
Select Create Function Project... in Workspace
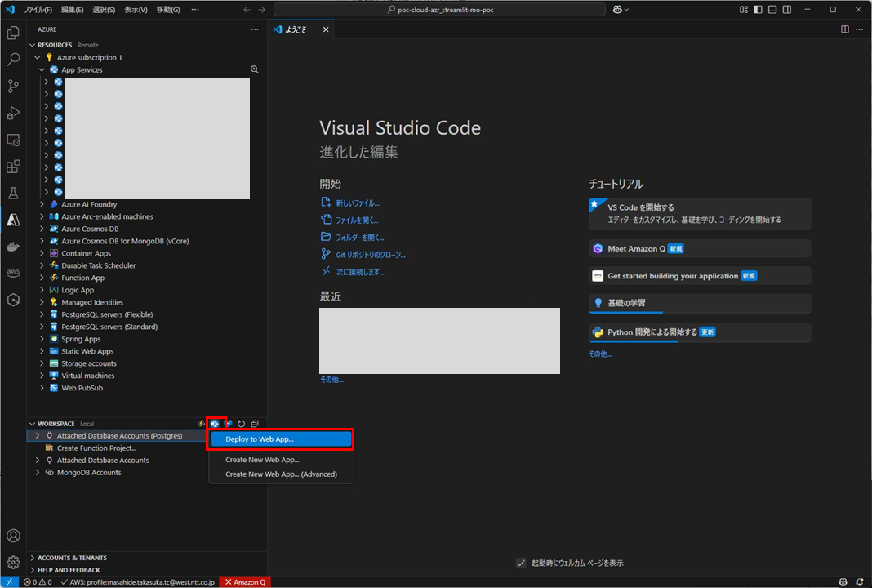click(97, 448)
